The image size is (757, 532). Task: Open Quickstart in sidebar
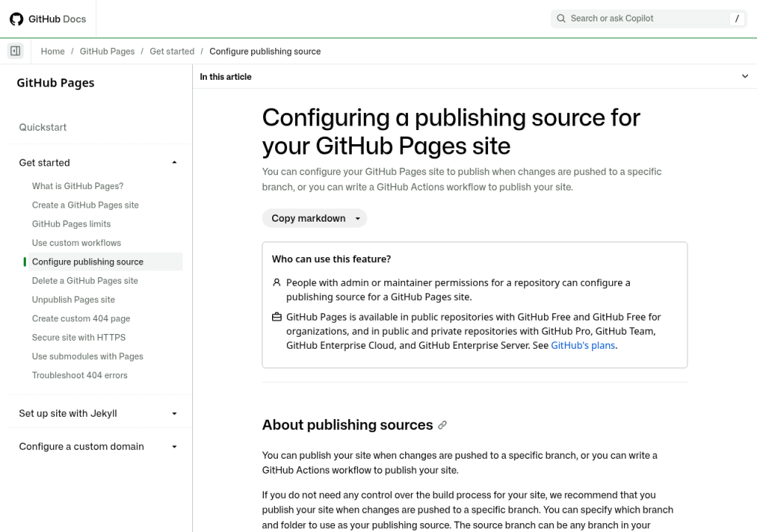tap(42, 127)
